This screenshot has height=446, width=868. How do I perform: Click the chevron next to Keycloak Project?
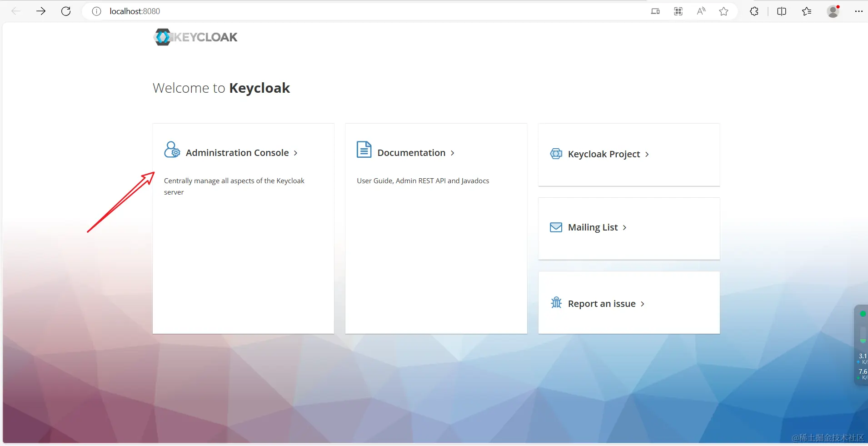647,155
